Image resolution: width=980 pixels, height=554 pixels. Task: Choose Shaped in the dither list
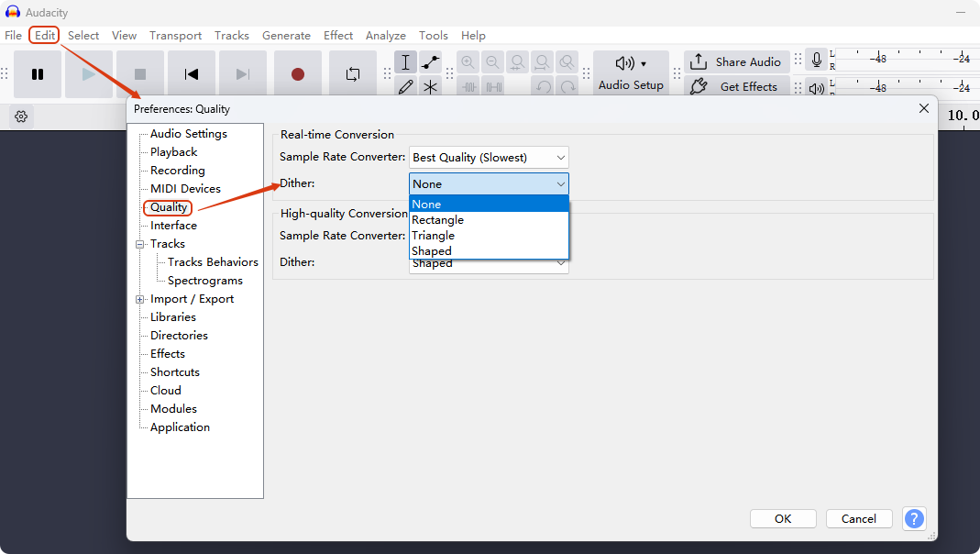coord(432,251)
